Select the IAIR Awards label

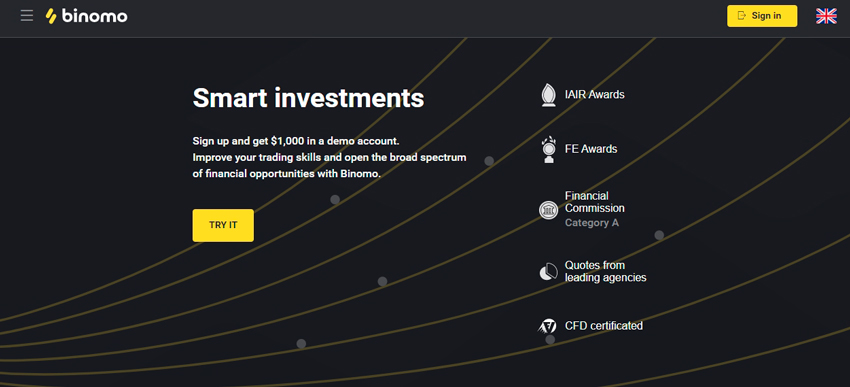(x=595, y=94)
